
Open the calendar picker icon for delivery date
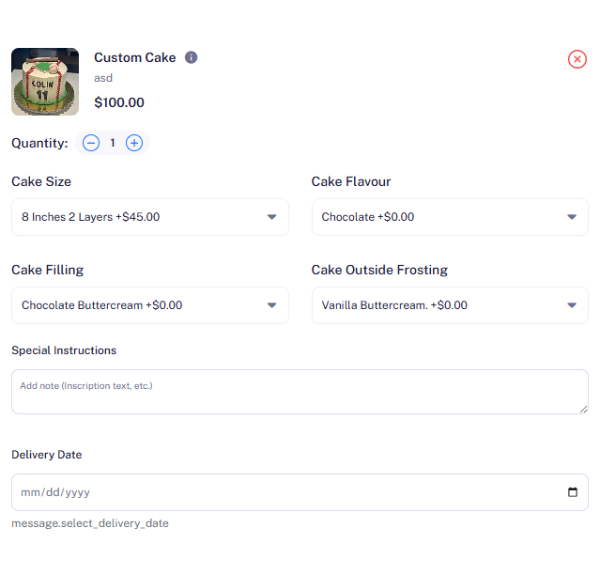click(x=572, y=492)
